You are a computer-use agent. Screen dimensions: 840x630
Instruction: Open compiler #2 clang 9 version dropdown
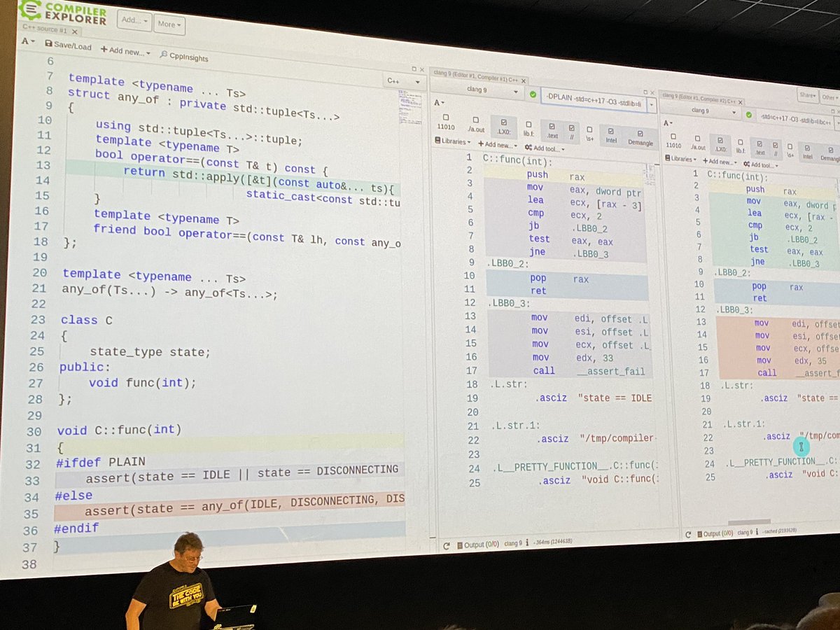point(701,111)
